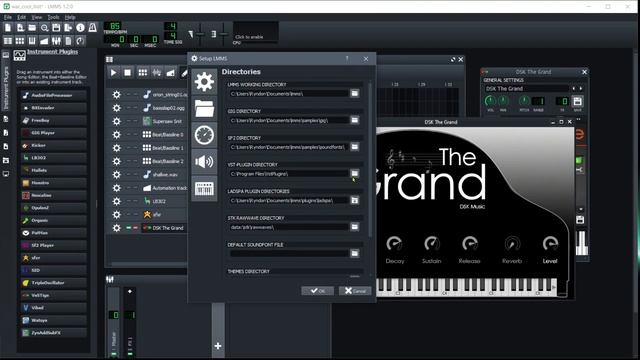Show the Automation Editor toolbar icon
This screenshot has width=640, height=360.
click(x=44, y=41)
